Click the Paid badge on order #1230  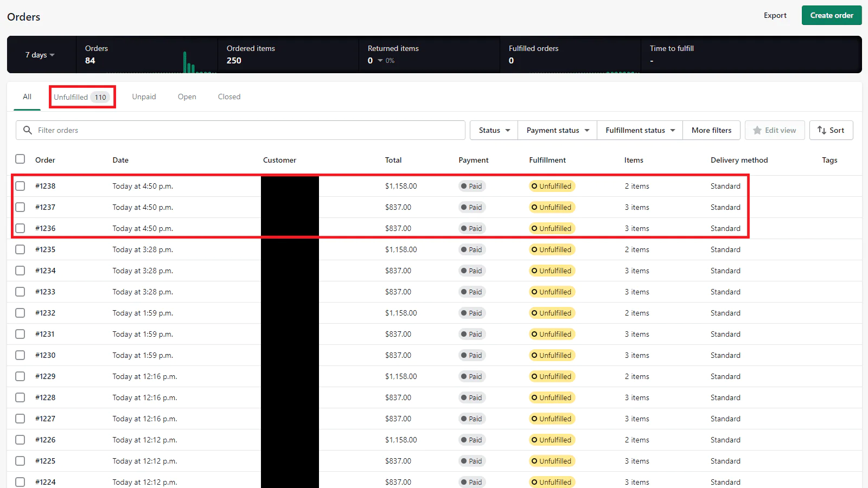click(x=471, y=355)
